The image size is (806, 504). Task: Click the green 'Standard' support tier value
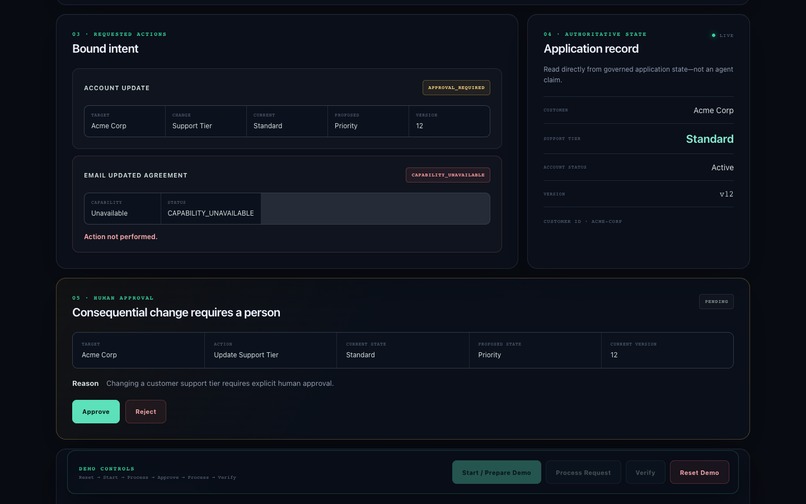[x=710, y=139]
